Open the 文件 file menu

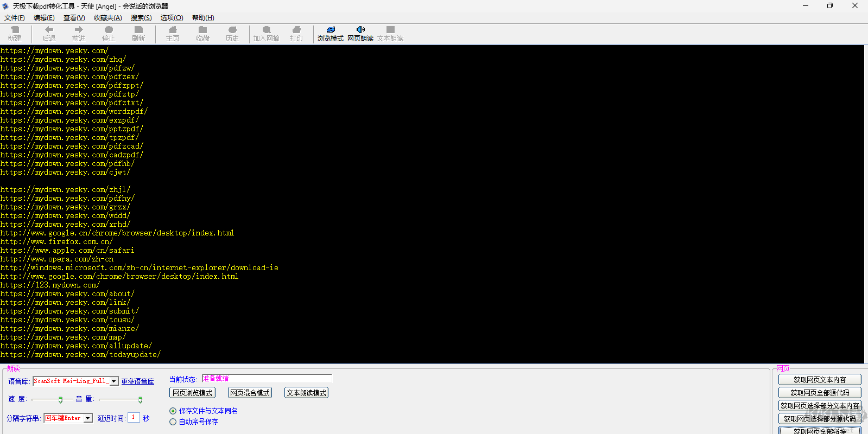click(14, 18)
